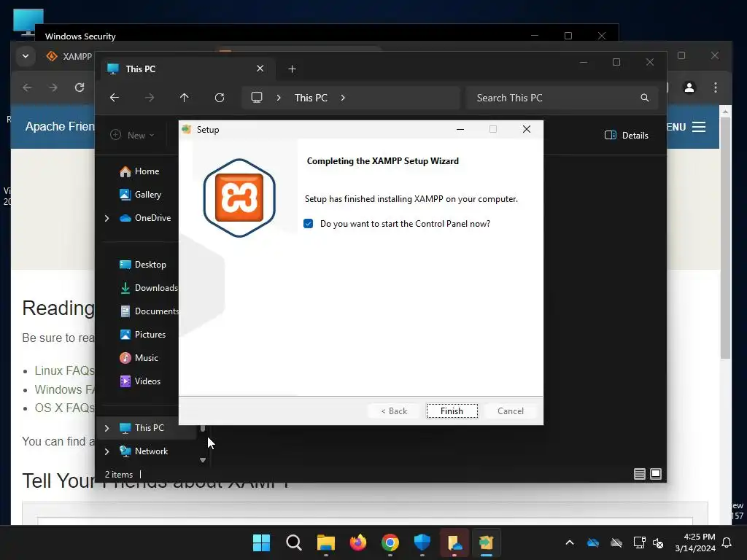Image resolution: width=747 pixels, height=560 pixels.
Task: Expand the OneDrive tree node
Action: click(107, 218)
